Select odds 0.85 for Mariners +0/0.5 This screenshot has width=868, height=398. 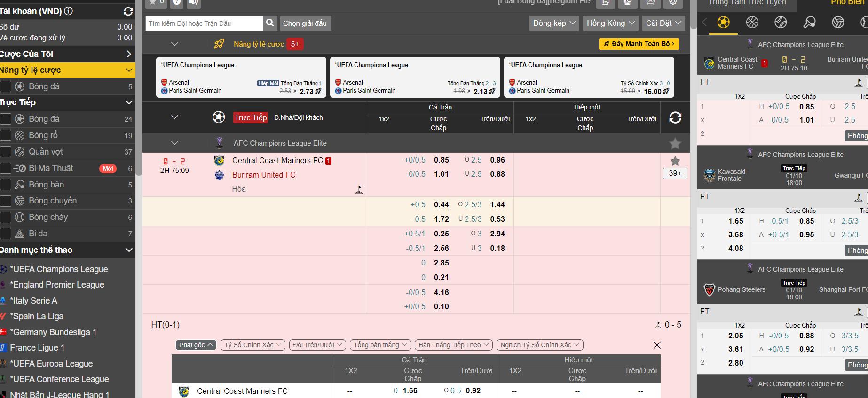point(442,160)
